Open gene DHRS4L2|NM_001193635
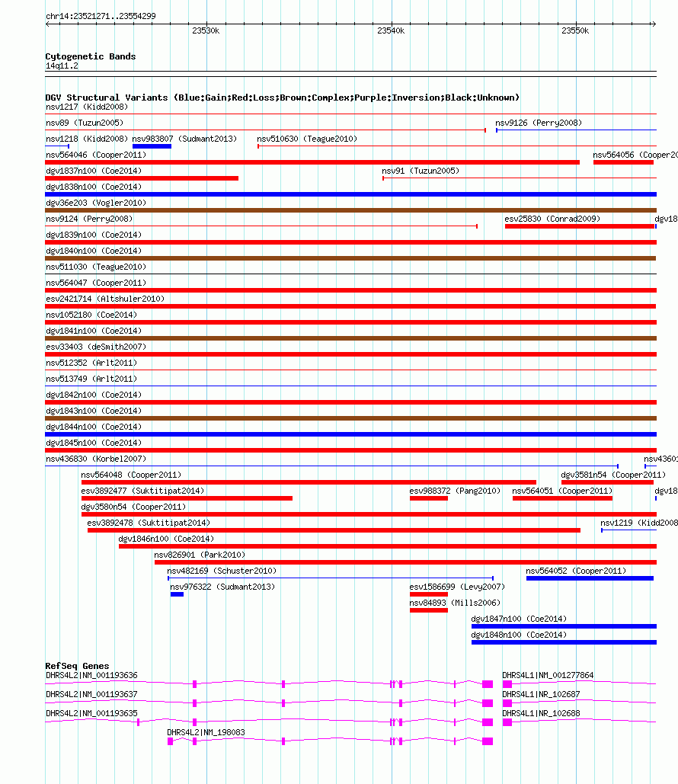The image size is (678, 784). point(91,713)
